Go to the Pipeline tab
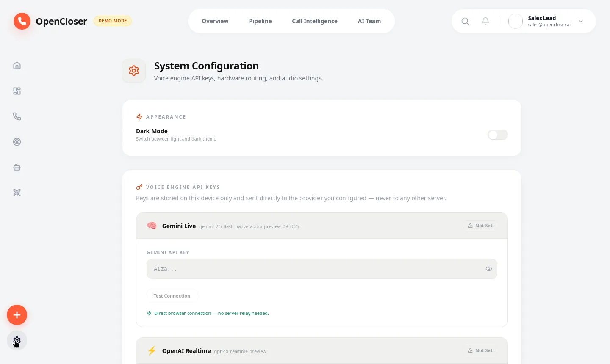Image resolution: width=610 pixels, height=364 pixels. (x=261, y=21)
